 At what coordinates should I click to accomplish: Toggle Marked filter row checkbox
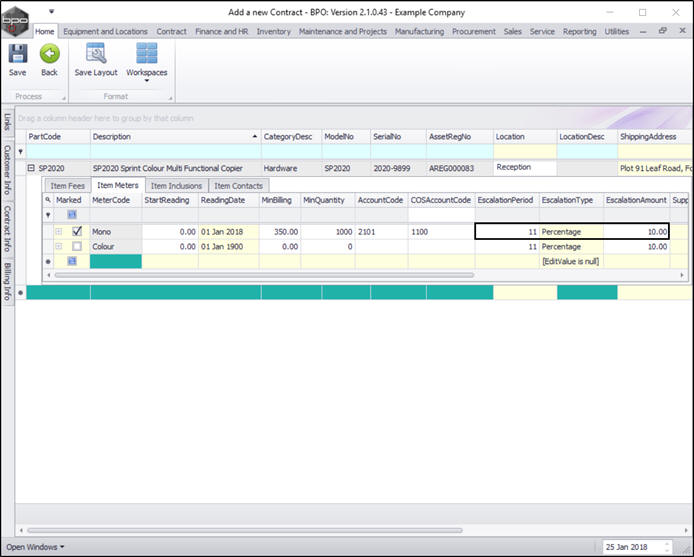pyautogui.click(x=72, y=215)
